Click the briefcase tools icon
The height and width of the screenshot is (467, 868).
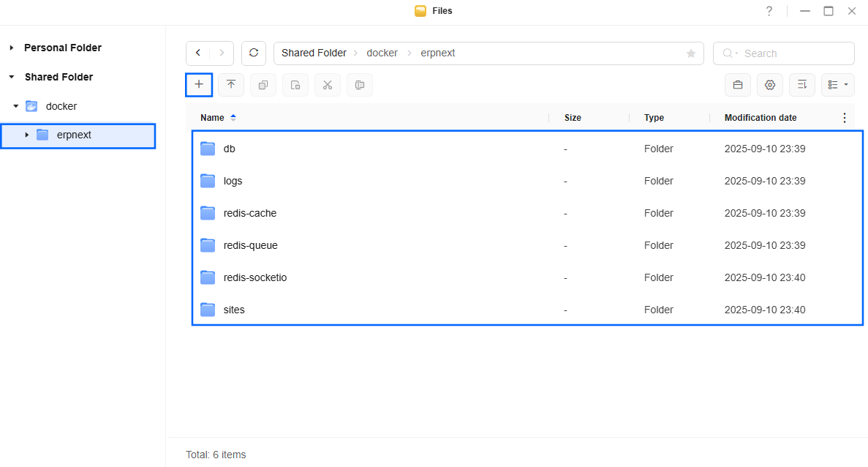737,85
